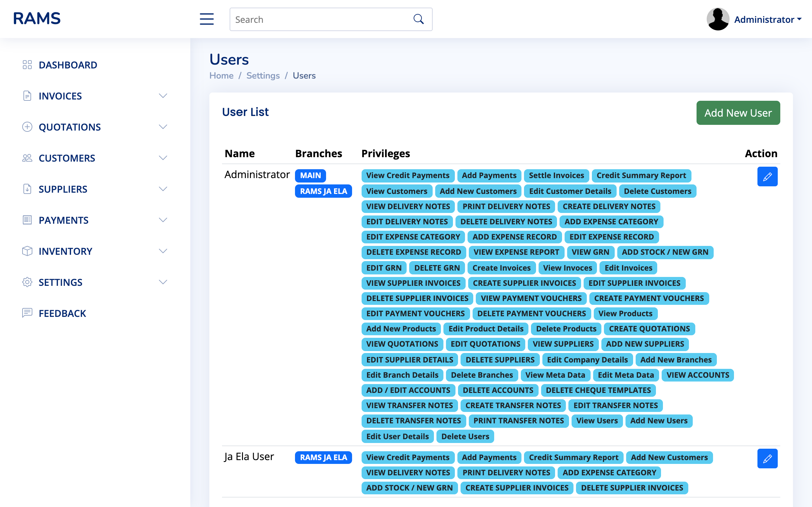Click the Invoices document icon
Screen dimensions: 812x507
click(x=28, y=96)
